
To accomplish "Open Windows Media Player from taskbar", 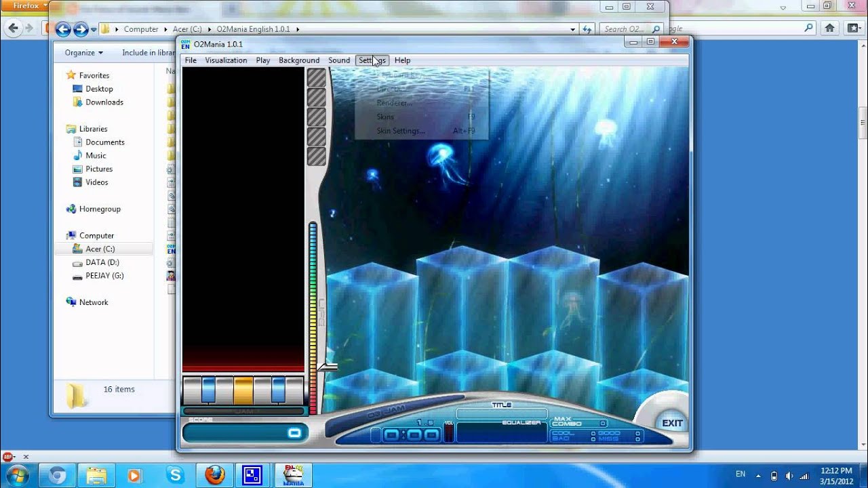I will [135, 475].
